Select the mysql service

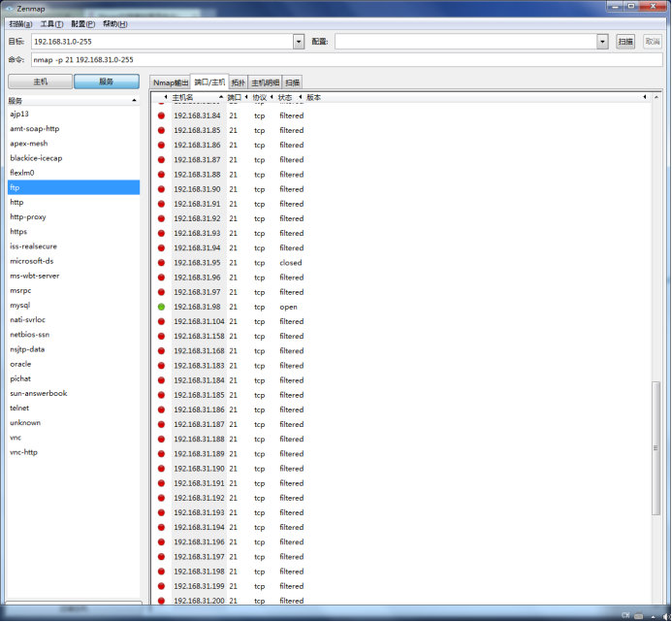point(74,305)
